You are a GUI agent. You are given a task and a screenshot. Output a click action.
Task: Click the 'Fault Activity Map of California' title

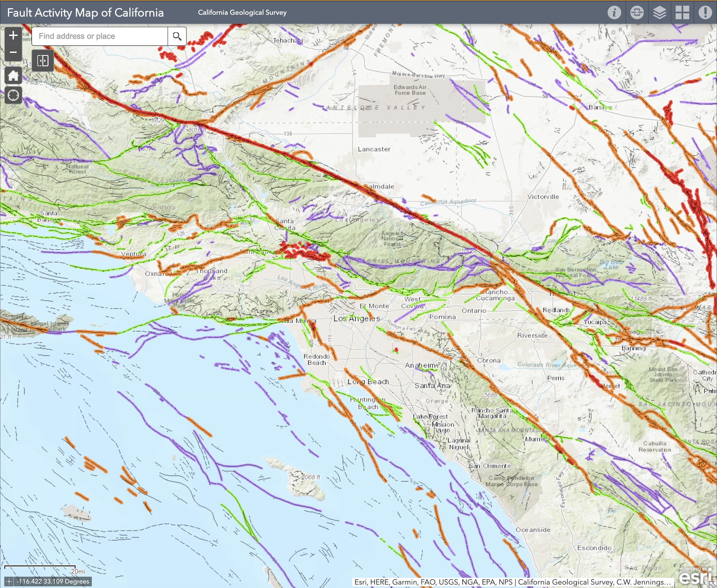86,13
